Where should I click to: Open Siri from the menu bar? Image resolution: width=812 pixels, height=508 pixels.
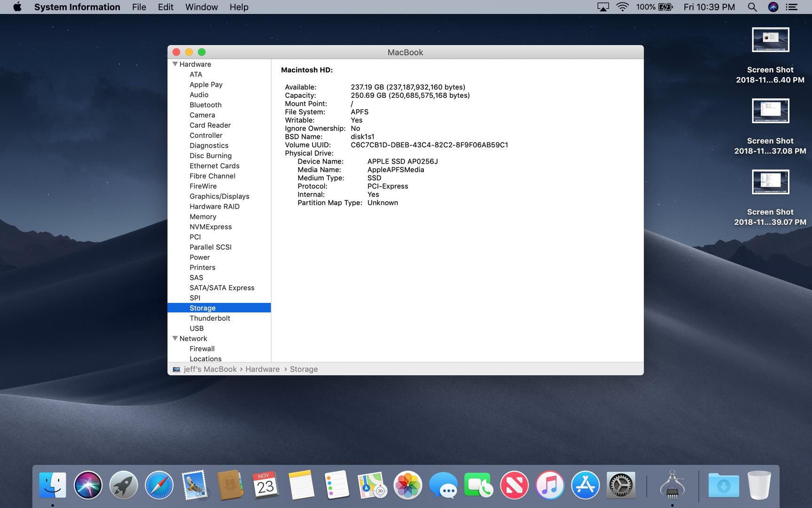pyautogui.click(x=773, y=7)
